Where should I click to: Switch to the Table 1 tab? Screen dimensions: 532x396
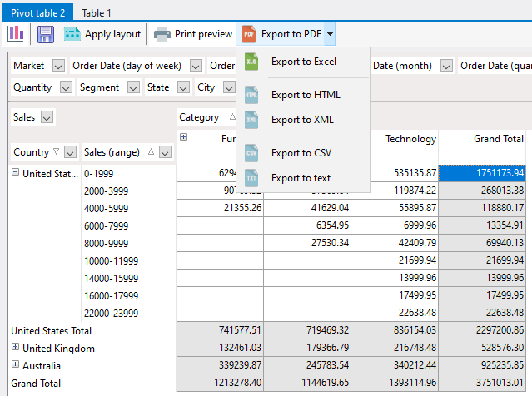point(97,12)
